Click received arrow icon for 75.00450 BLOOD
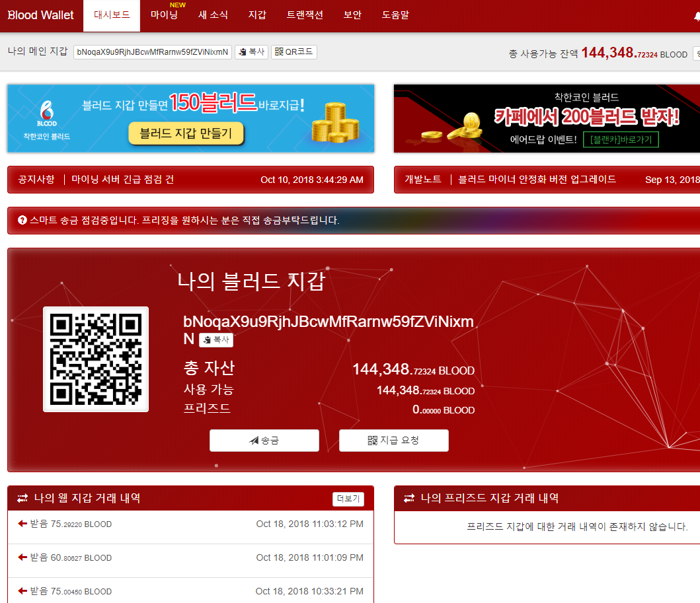This screenshot has width=700, height=603. tap(22, 591)
